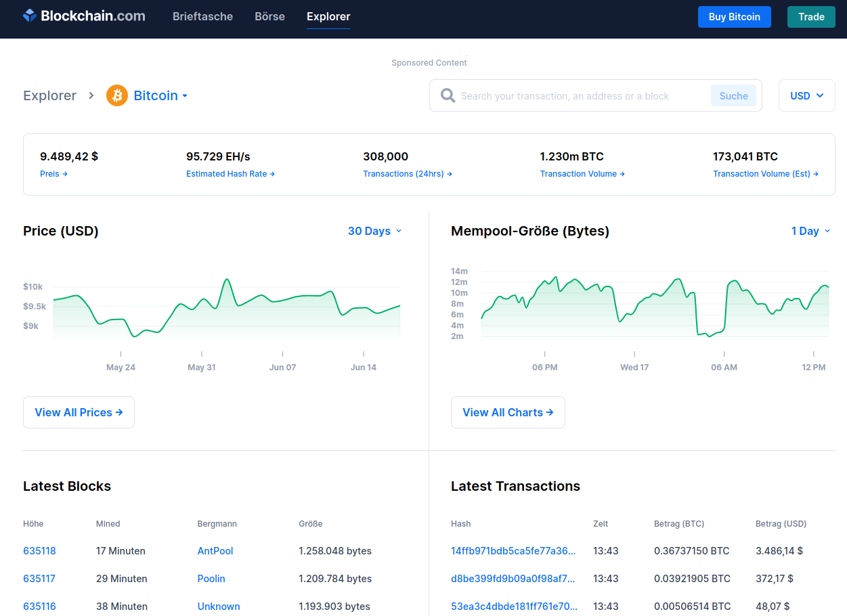Open the Brieftasche menu item
This screenshot has width=847, height=616.
pyautogui.click(x=202, y=16)
